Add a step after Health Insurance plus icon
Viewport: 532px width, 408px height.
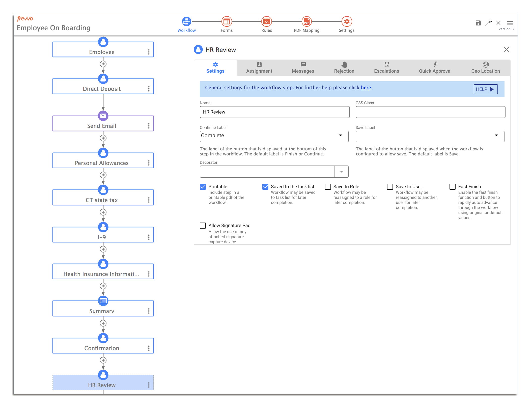103,286
